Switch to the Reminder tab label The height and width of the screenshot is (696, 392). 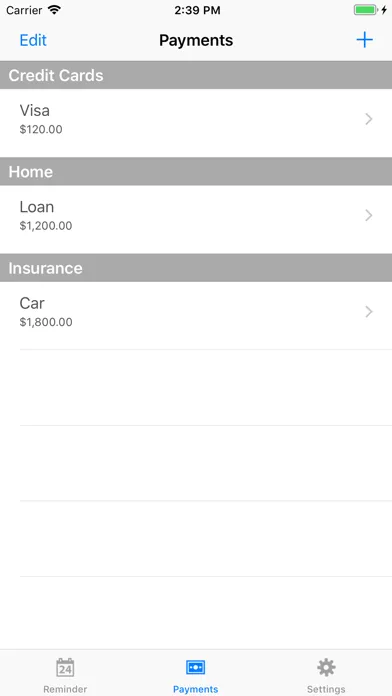tap(65, 689)
